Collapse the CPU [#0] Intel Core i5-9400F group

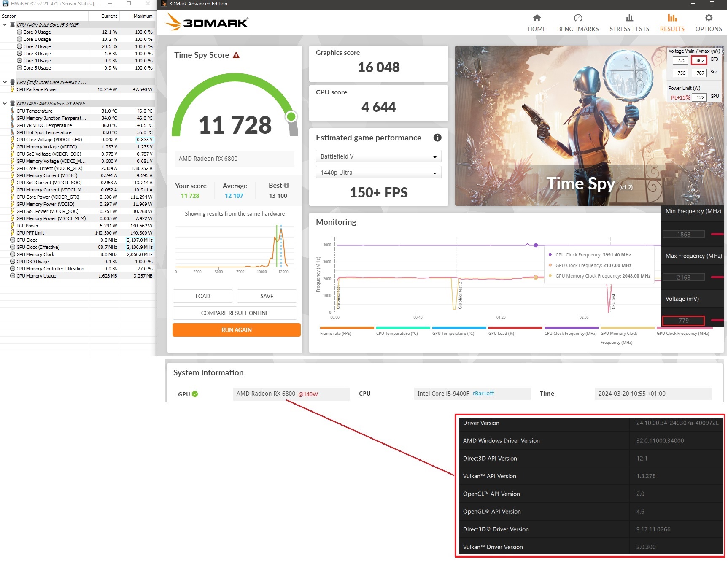click(5, 25)
